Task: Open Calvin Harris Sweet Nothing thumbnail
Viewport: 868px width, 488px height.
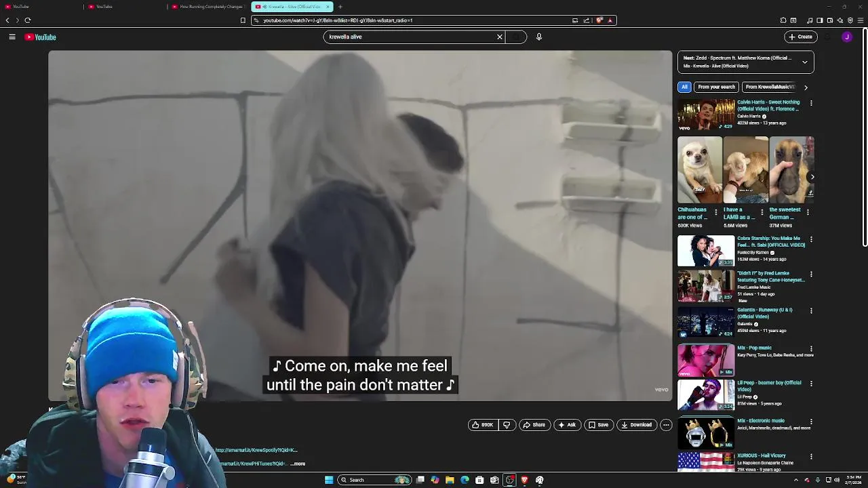Action: [706, 115]
